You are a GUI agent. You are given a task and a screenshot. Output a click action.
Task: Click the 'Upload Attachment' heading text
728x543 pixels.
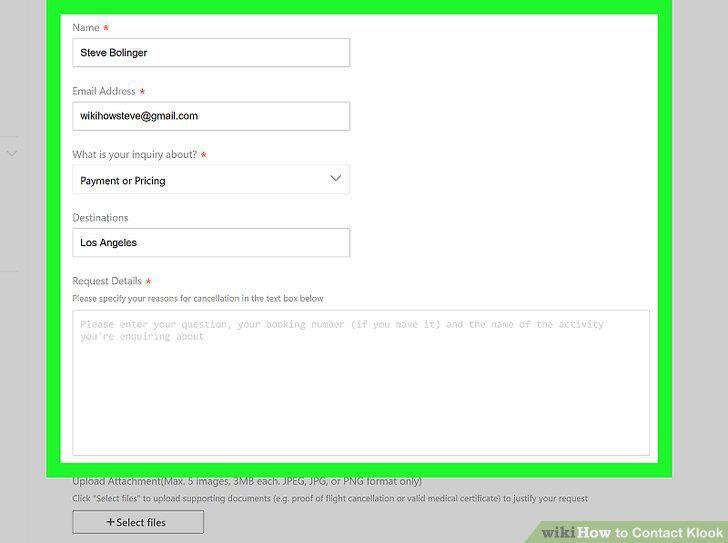click(x=247, y=481)
